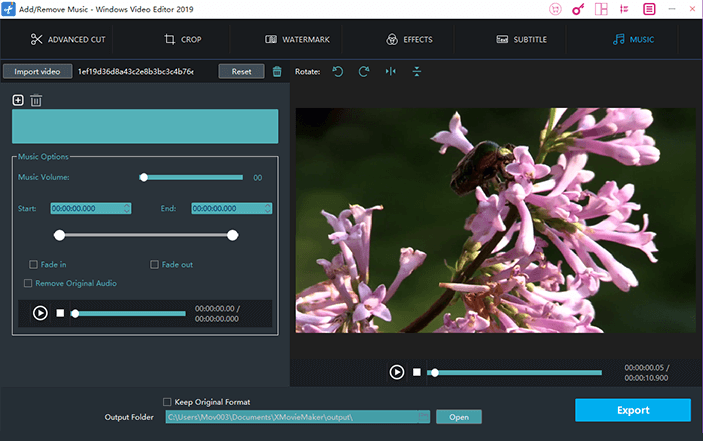Open the shopping cart icon in title bar
The width and height of the screenshot is (703, 441).
556,9
